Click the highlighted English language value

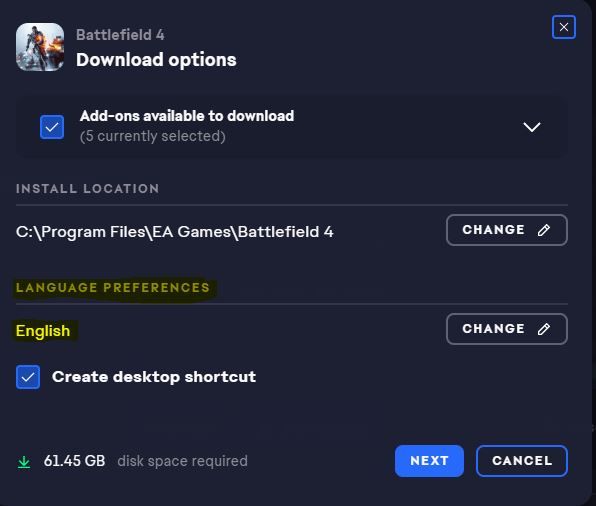[43, 331]
